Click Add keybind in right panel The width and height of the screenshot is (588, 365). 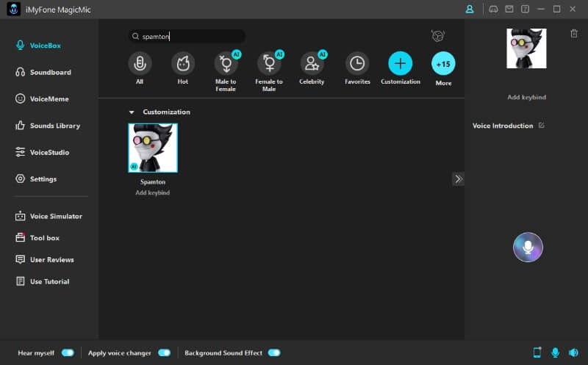coord(526,97)
